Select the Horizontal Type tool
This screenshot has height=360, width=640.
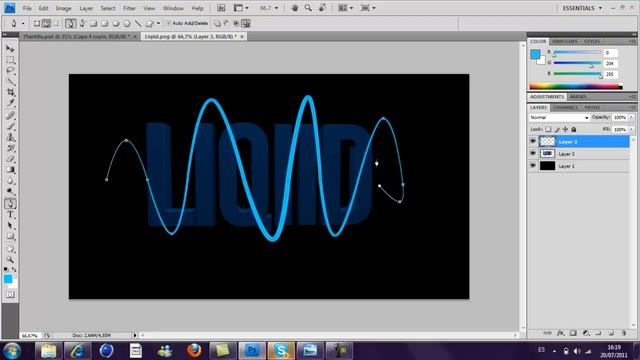coord(10,214)
